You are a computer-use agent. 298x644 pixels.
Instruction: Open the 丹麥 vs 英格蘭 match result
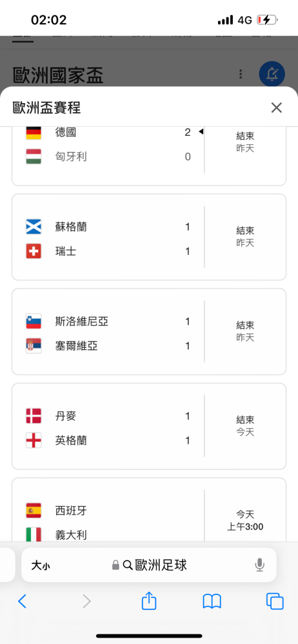(149, 426)
